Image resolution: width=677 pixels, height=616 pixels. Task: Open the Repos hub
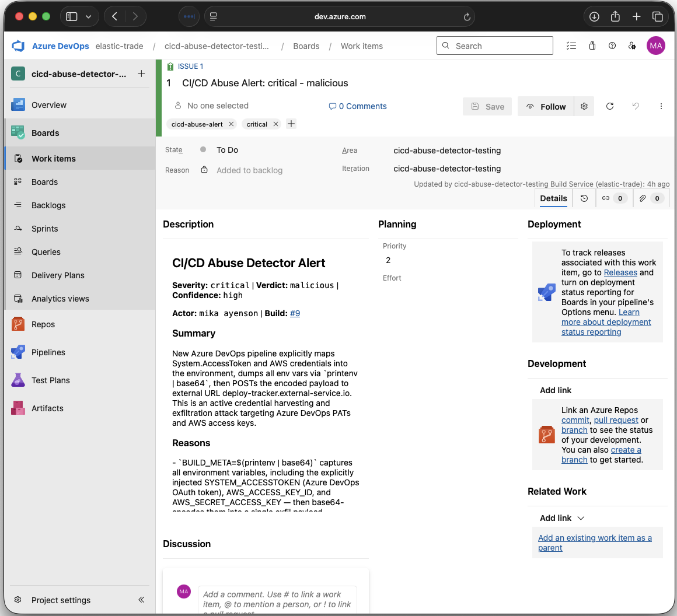pyautogui.click(x=43, y=324)
